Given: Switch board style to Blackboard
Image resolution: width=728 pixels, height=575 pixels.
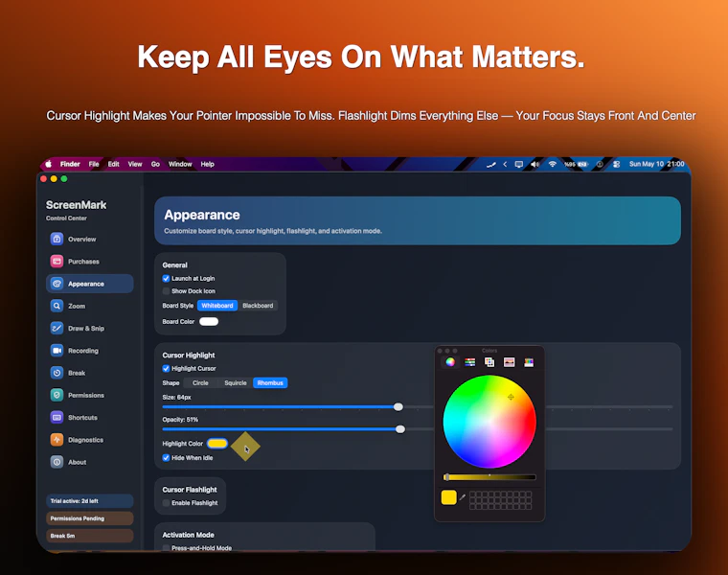Looking at the screenshot, I should [x=258, y=305].
